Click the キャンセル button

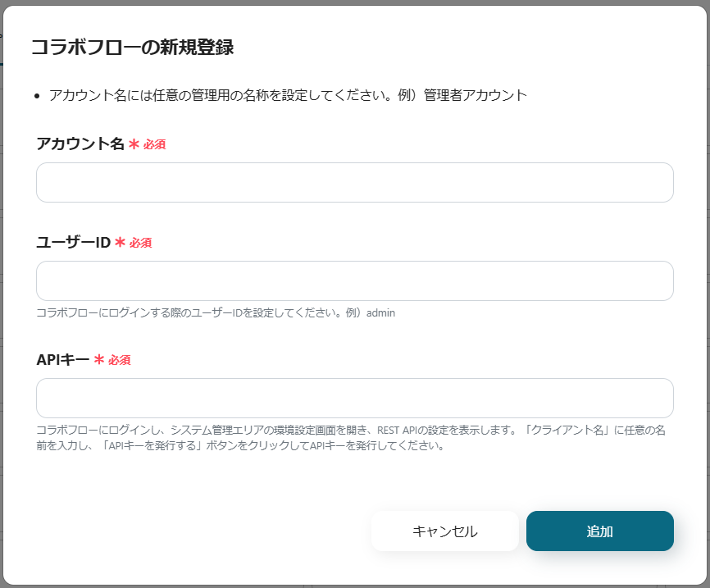(x=444, y=531)
